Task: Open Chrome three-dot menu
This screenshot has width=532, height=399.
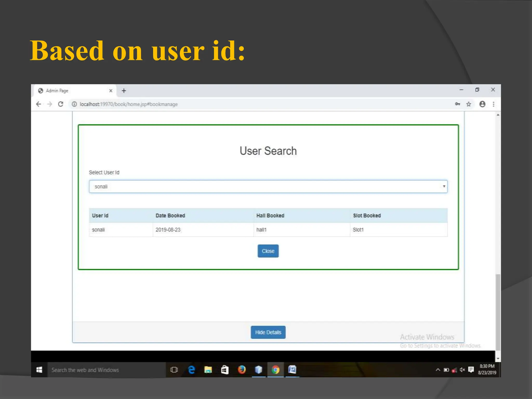Action: [x=494, y=104]
